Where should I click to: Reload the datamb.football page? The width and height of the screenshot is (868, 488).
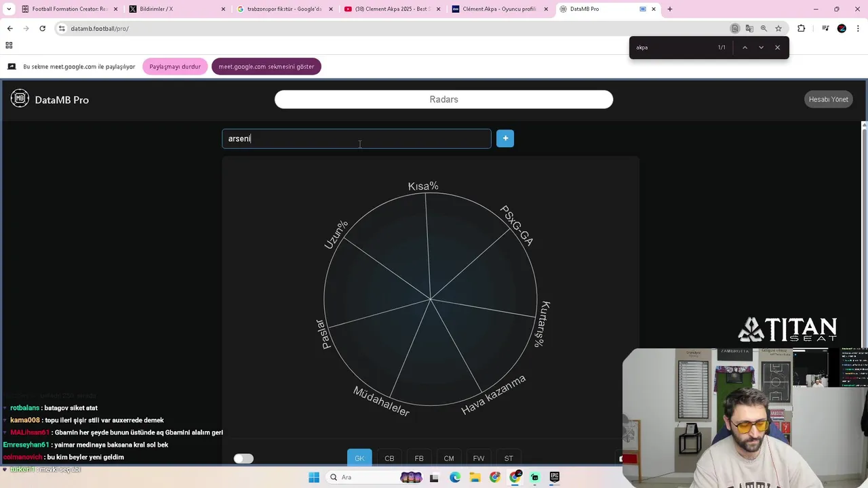click(x=42, y=28)
